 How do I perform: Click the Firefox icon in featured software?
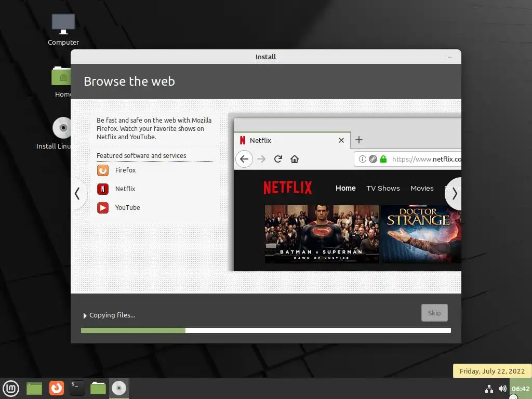point(103,170)
